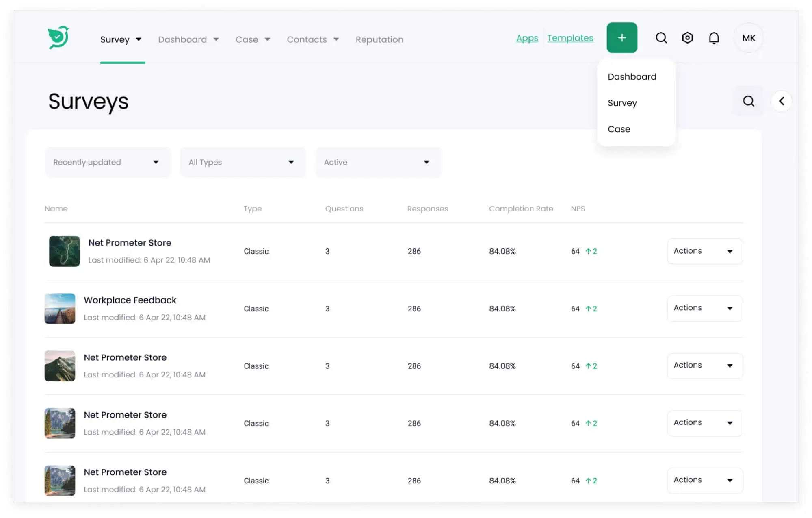Open the Recently updated sort dropdown
Image resolution: width=812 pixels, height=518 pixels.
click(x=107, y=162)
